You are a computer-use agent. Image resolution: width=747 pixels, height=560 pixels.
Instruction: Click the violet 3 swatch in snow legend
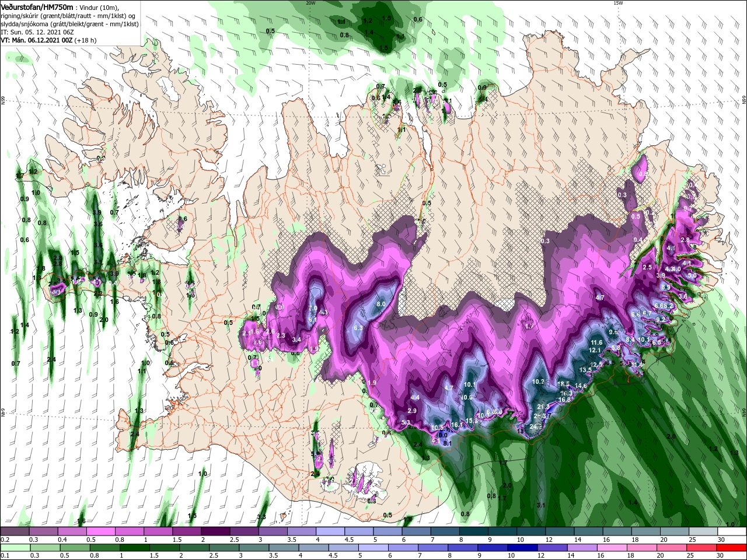[x=273, y=531]
